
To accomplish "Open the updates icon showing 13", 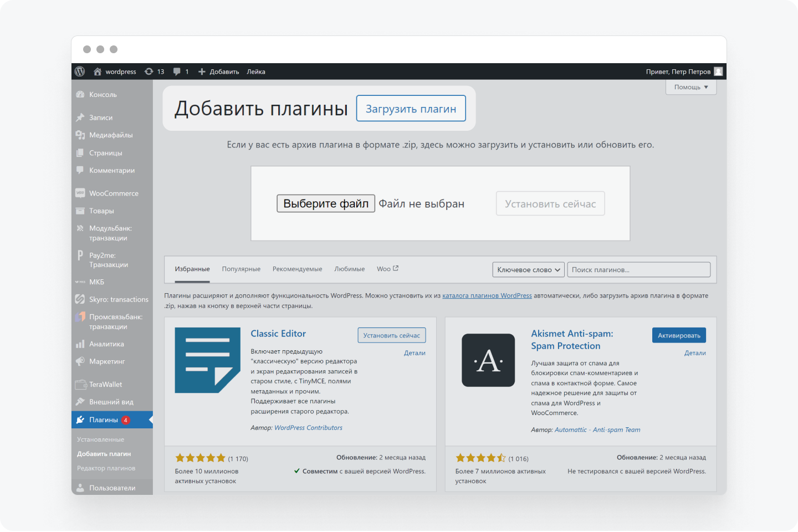I will 149,71.
